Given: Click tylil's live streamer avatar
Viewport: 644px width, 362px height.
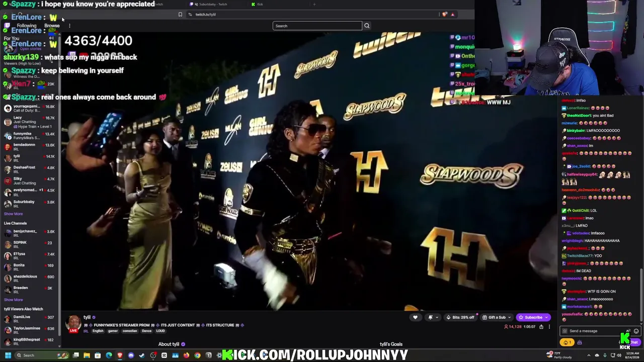Looking at the screenshot, I should tap(73, 323).
